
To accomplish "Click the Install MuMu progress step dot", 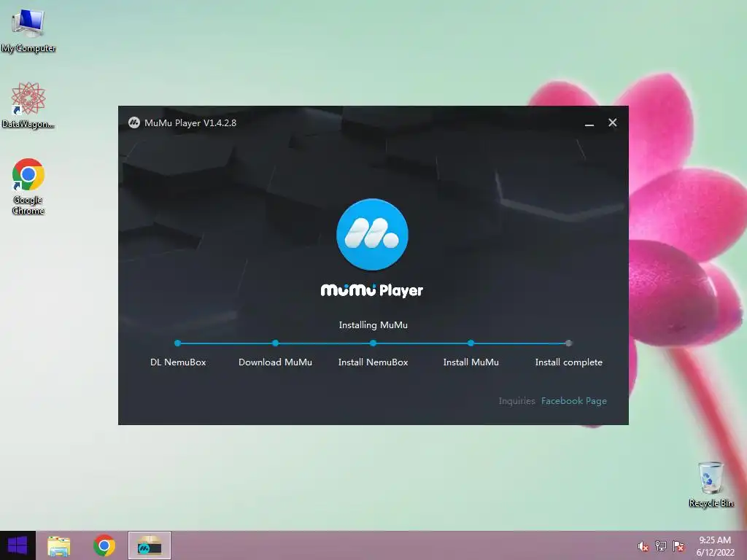I will point(471,343).
